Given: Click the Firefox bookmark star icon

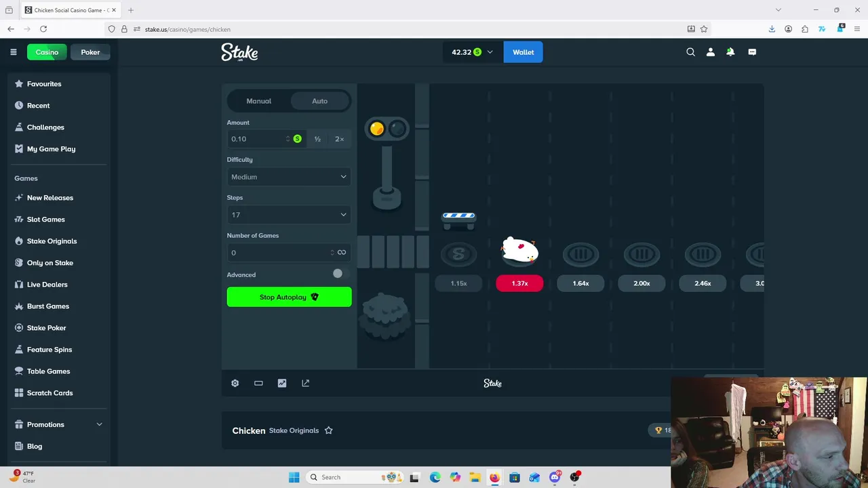Looking at the screenshot, I should point(704,29).
